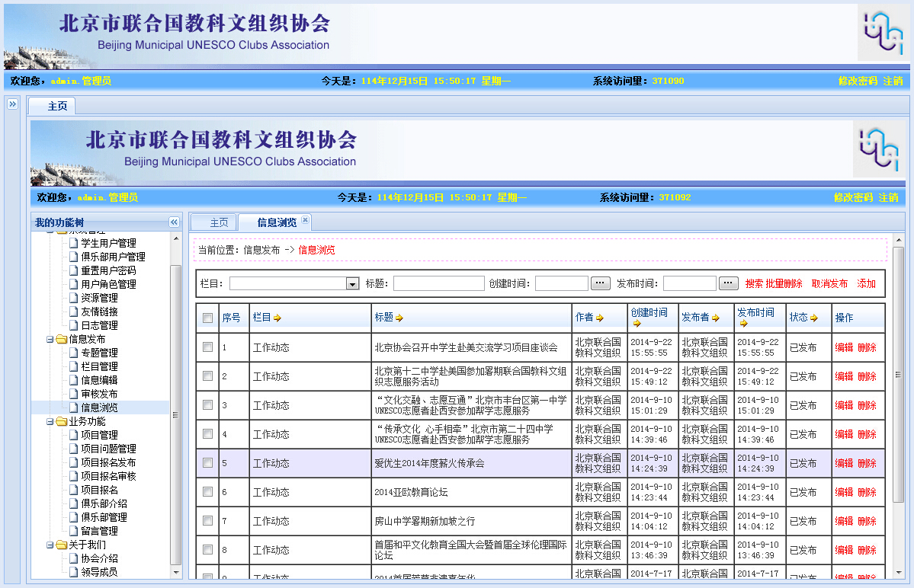Focus the 标题 search field
Screen dimensions: 914x588
pos(439,283)
